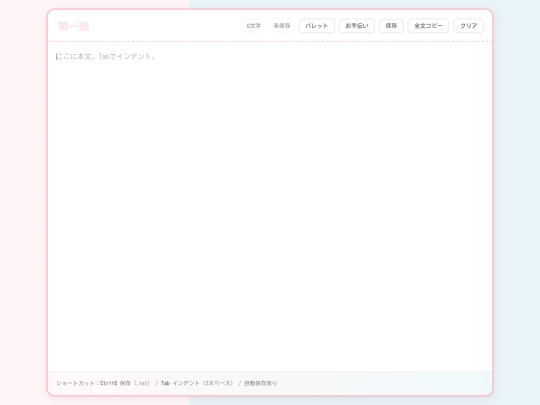Copy all text with 全文コピー
This screenshot has width=540, height=405.
(x=428, y=26)
